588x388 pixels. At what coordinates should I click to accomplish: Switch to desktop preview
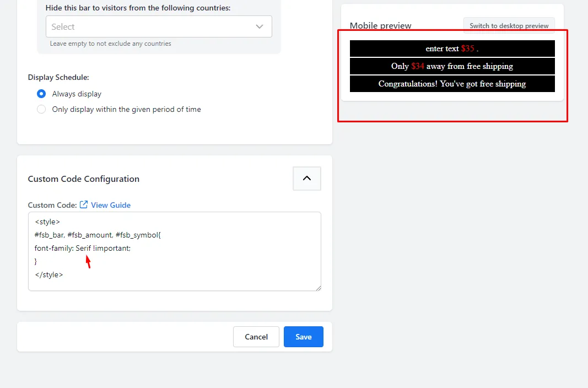pos(509,25)
